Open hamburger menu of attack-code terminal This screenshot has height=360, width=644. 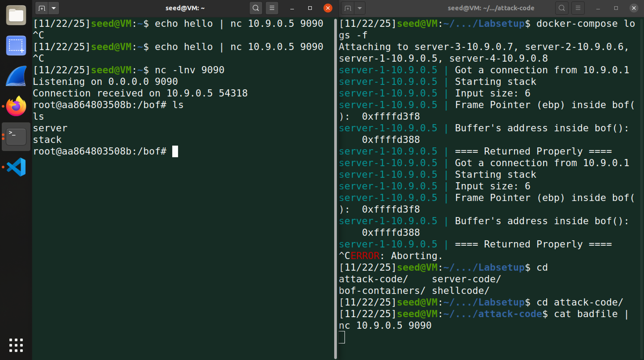point(578,8)
